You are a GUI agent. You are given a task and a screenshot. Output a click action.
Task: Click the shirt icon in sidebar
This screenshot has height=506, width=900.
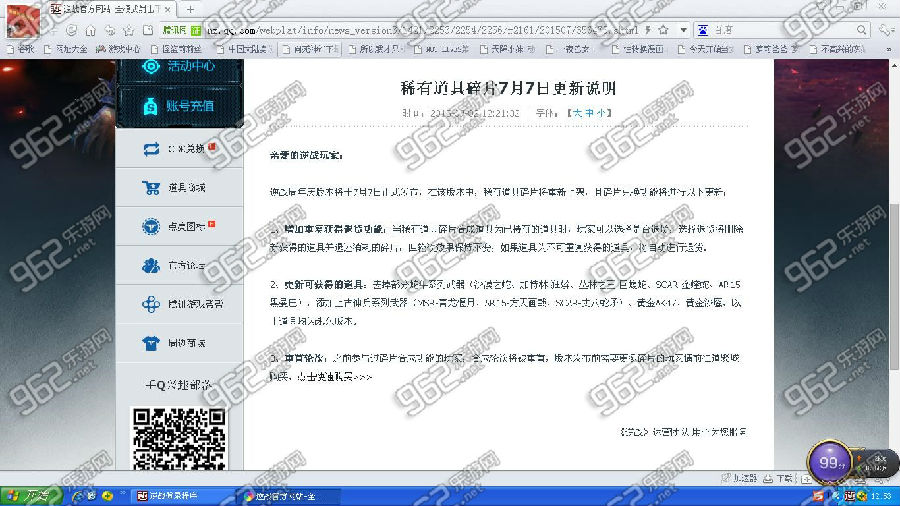click(x=151, y=342)
